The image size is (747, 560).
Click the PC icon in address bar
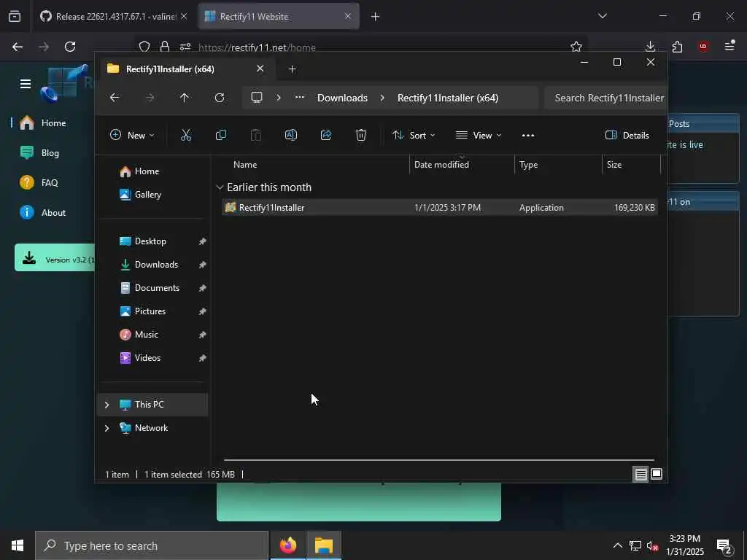(x=257, y=98)
